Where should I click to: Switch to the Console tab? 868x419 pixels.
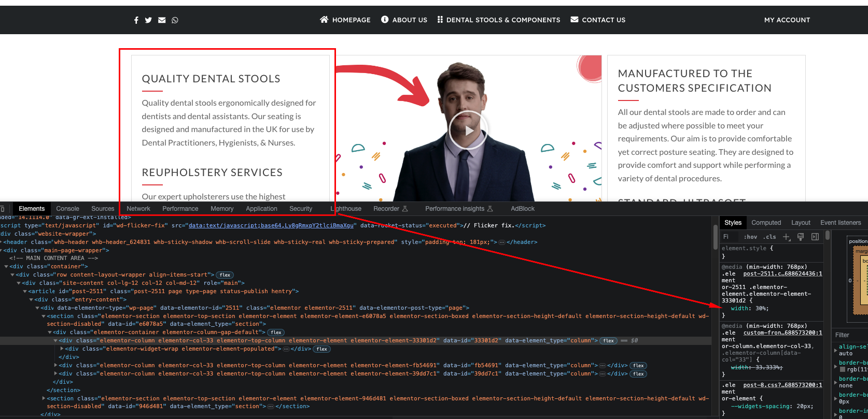(68, 209)
